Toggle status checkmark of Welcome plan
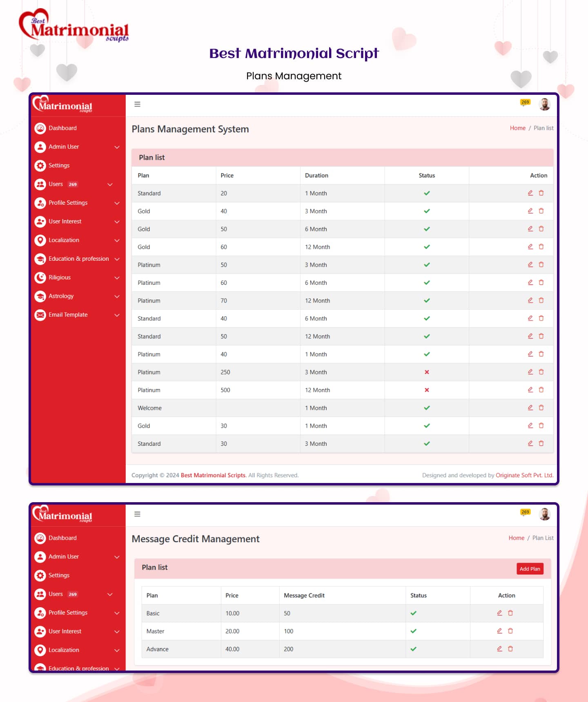This screenshot has width=588, height=702. click(x=427, y=408)
